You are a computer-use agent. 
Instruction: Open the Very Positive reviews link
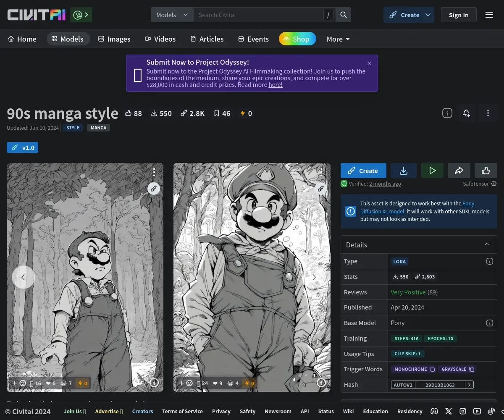point(408,292)
